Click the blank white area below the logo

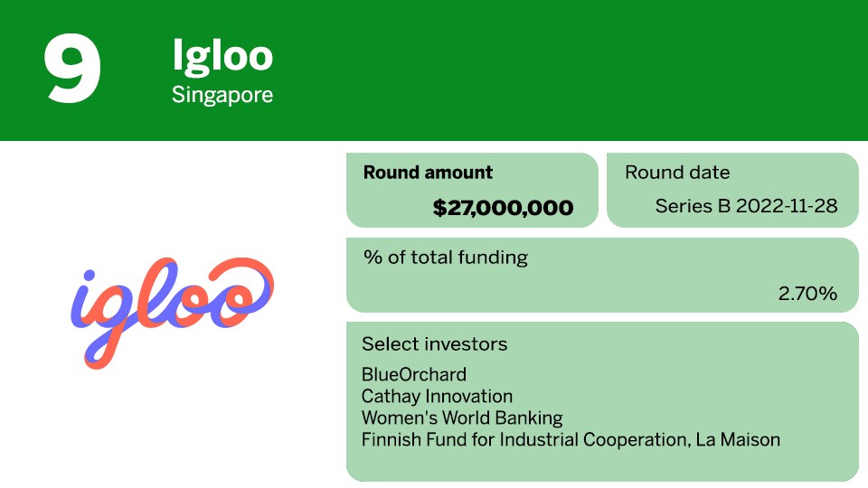click(172, 425)
